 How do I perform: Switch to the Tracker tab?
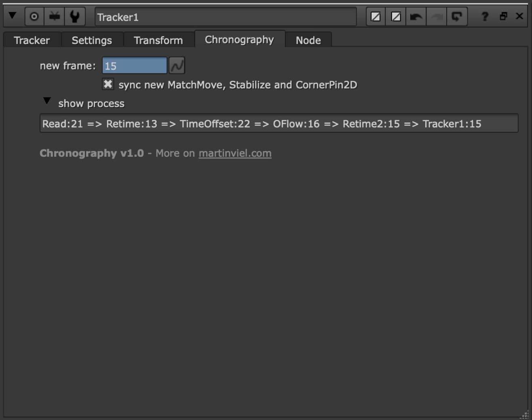point(32,40)
